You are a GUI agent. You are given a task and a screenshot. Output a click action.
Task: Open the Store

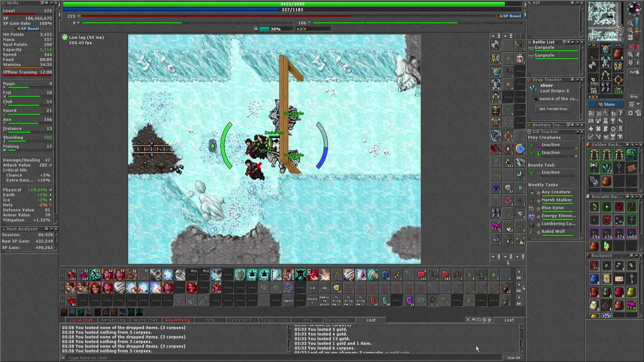coord(607,104)
